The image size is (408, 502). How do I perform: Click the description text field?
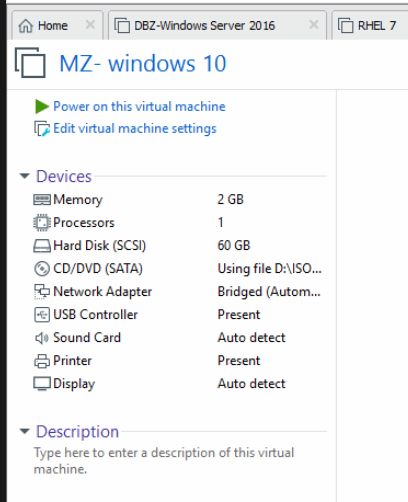[x=164, y=461]
